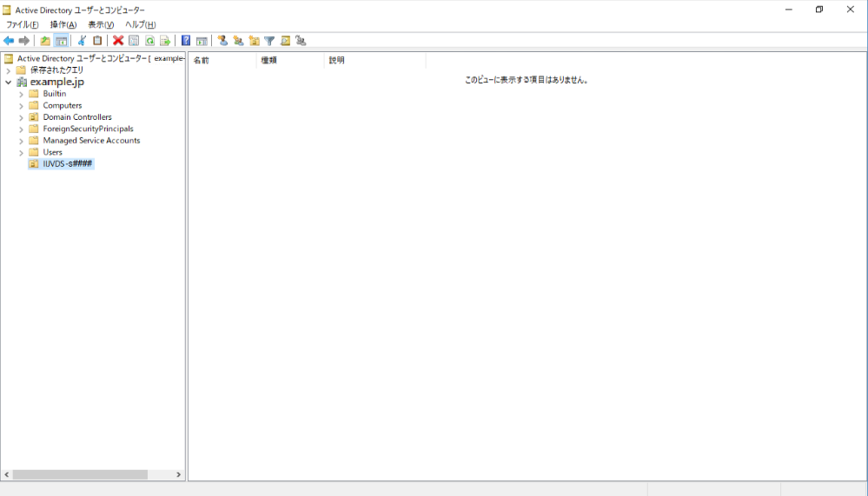The height and width of the screenshot is (496, 868).
Task: Minimize the Active Directory window
Action: (789, 10)
